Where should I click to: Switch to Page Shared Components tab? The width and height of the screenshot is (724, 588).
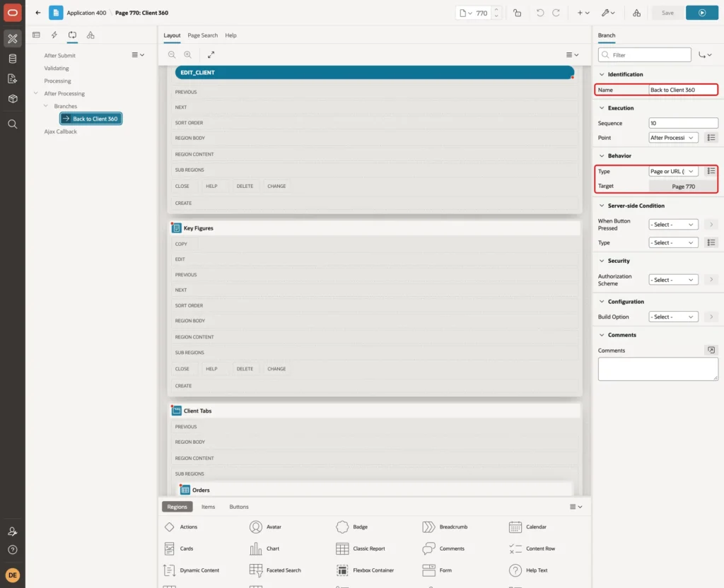(x=90, y=35)
